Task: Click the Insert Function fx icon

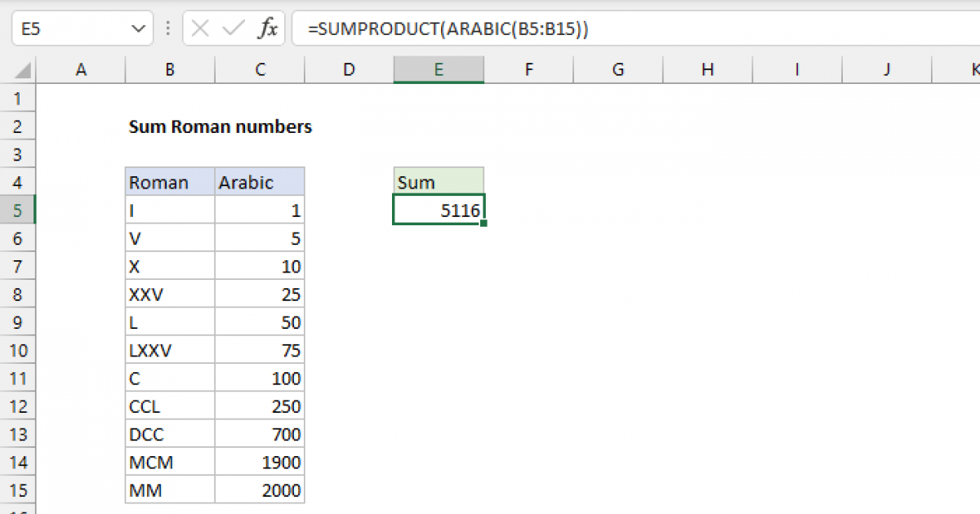Action: [269, 28]
